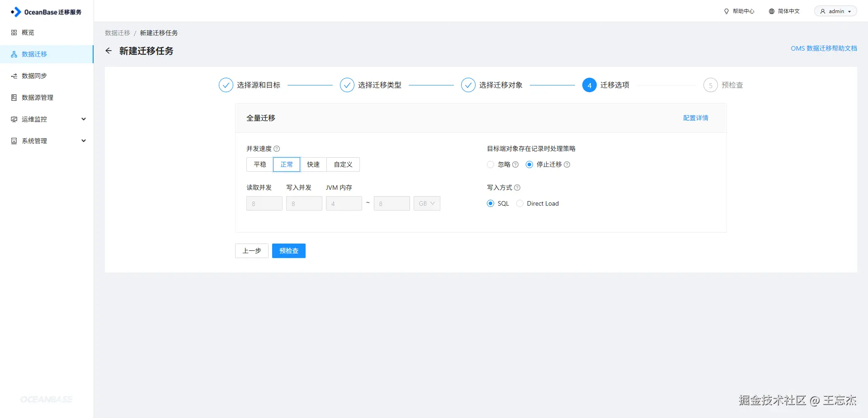868x418 pixels.
Task: Click the help center lightbulb icon
Action: pyautogui.click(x=726, y=11)
